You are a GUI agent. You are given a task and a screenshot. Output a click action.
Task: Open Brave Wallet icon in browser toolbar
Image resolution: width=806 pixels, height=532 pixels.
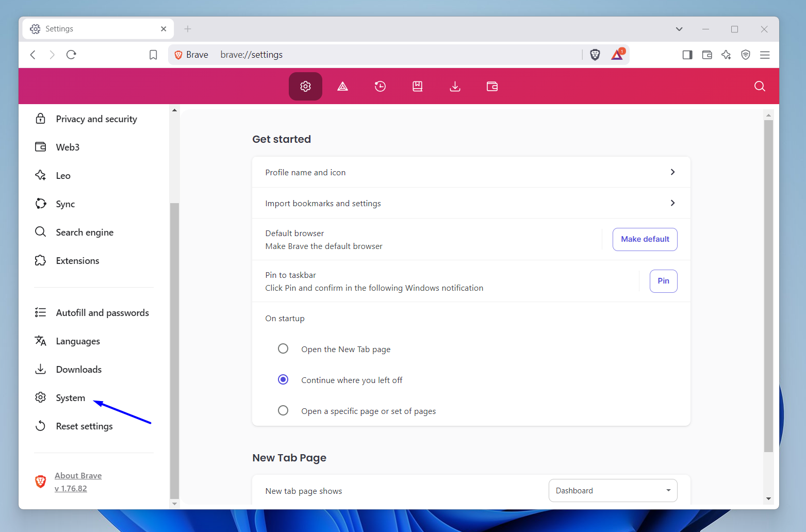click(x=707, y=55)
